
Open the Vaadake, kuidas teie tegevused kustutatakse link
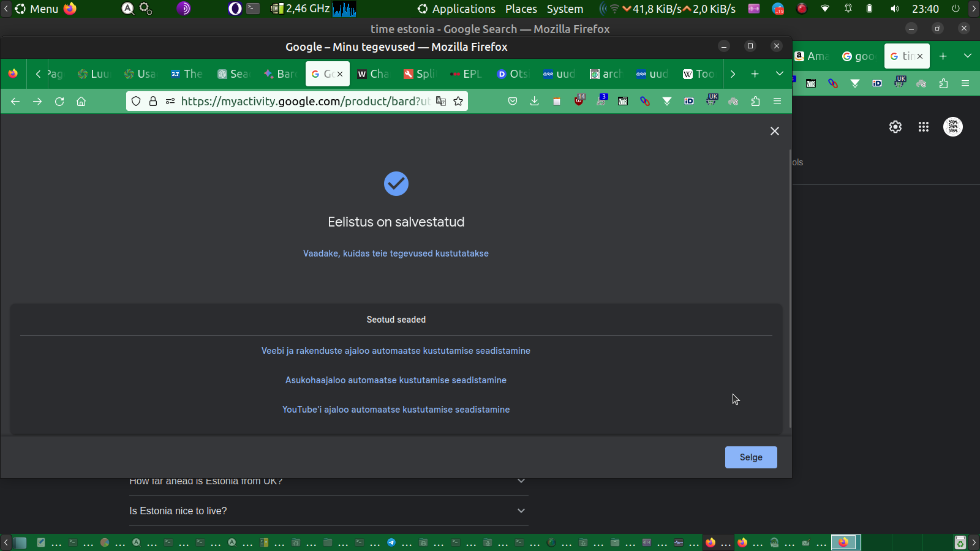[x=396, y=253]
